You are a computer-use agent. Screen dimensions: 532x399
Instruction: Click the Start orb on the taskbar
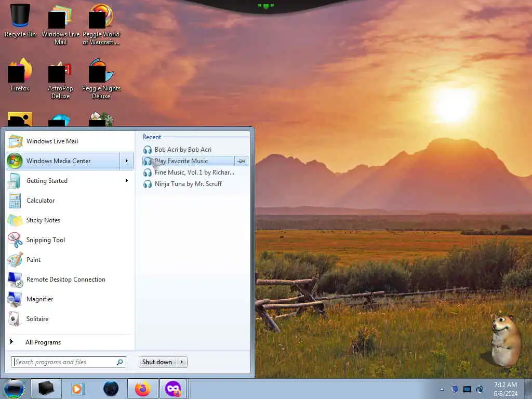[x=14, y=389]
